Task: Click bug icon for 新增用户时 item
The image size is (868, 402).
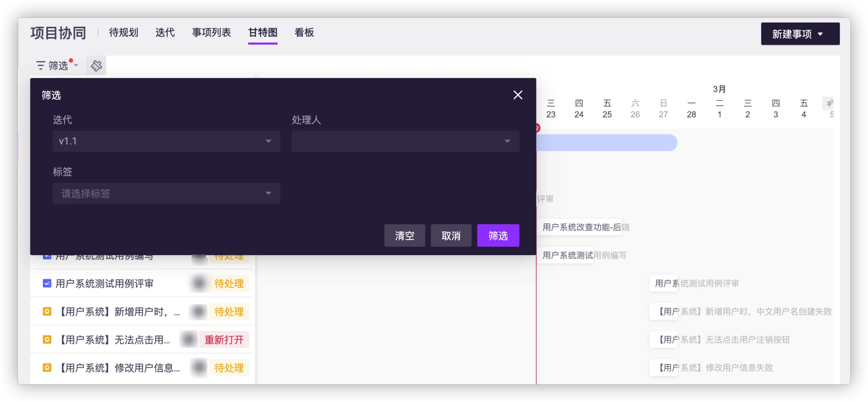Action: pyautogui.click(x=47, y=312)
